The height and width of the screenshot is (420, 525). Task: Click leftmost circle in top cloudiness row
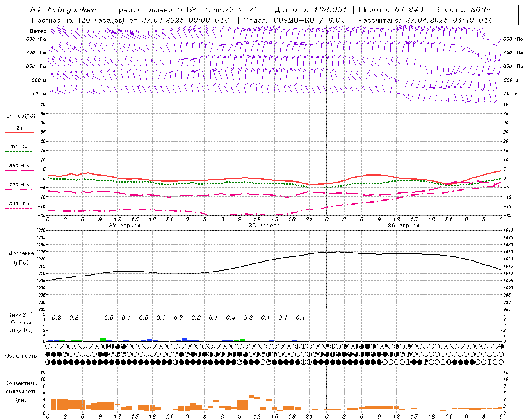(48, 347)
